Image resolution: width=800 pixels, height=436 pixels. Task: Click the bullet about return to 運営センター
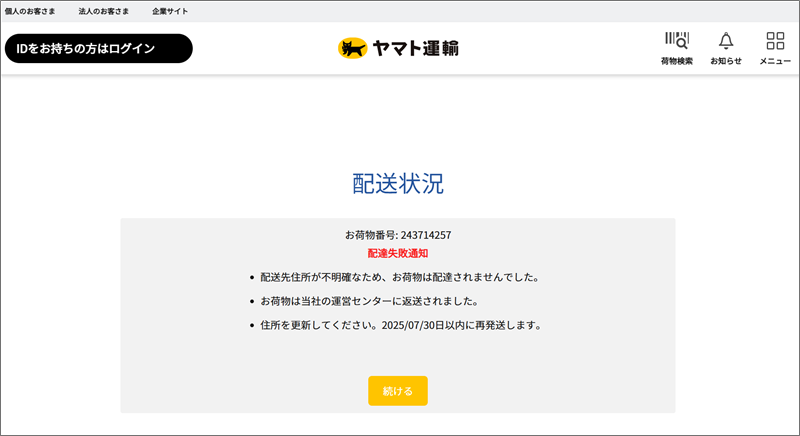click(x=370, y=301)
